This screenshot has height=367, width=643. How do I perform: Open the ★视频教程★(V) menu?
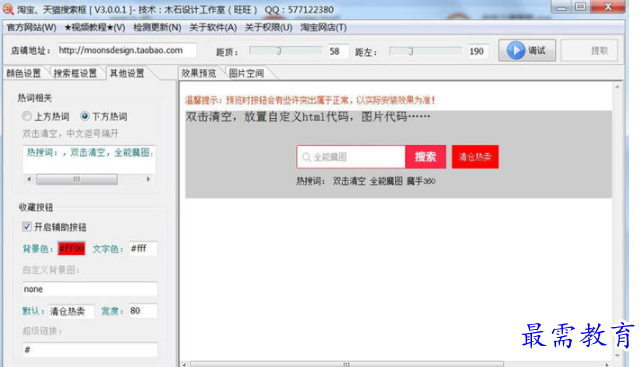(95, 27)
